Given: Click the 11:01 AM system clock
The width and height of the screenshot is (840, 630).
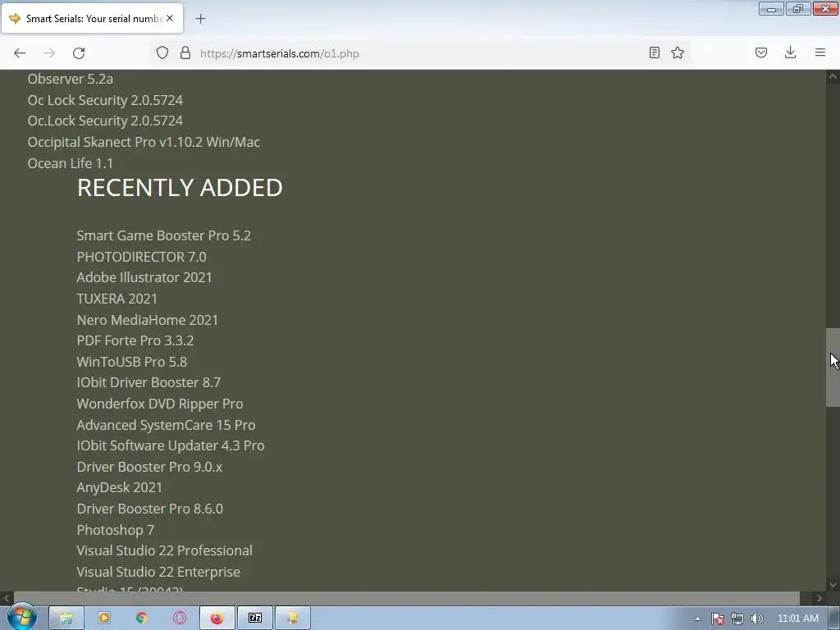Looking at the screenshot, I should tap(797, 619).
